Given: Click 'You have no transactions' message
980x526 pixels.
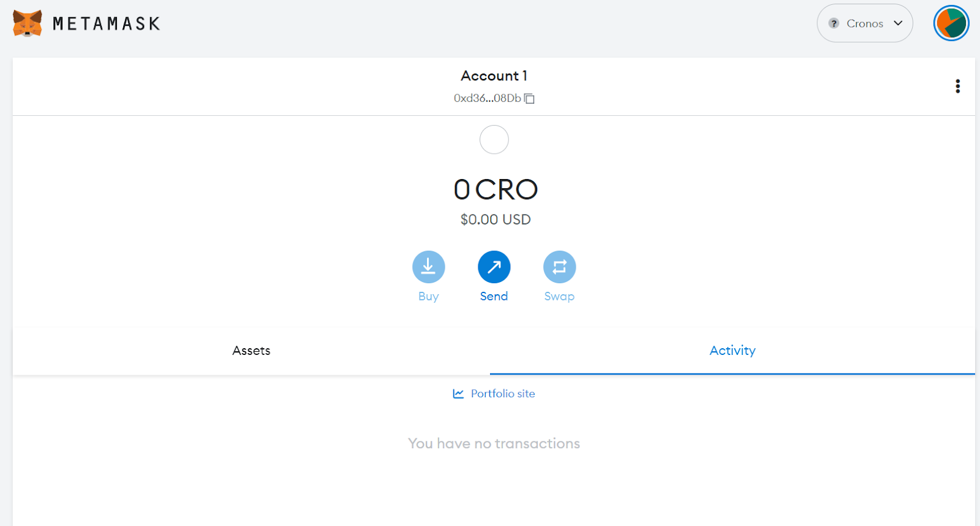Looking at the screenshot, I should click(x=494, y=443).
